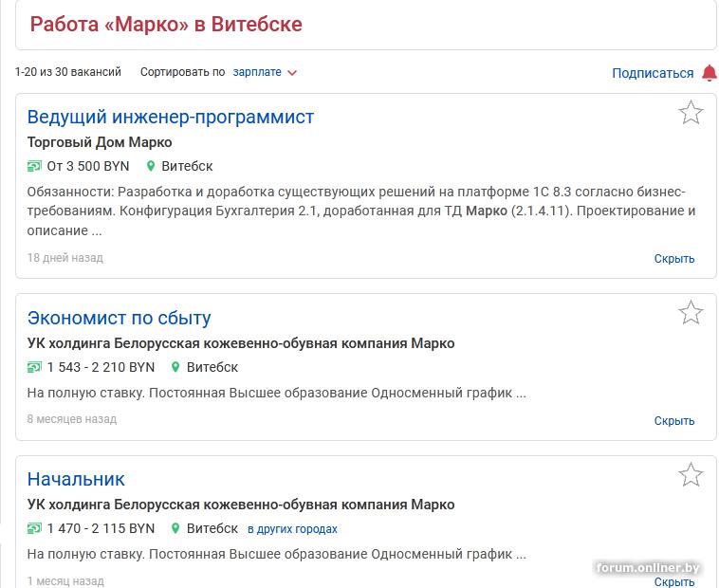
Task: Click the Торговый Дом Марко company name
Action: (x=100, y=142)
